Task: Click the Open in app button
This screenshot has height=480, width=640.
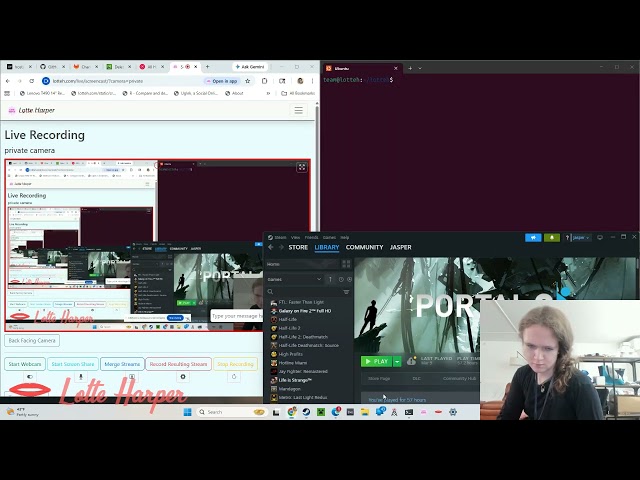Action: pos(222,81)
